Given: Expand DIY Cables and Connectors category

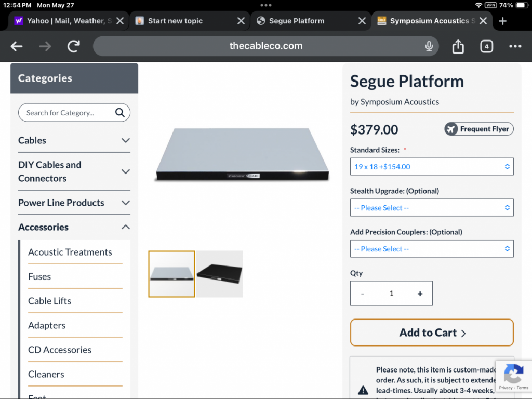Looking at the screenshot, I should coord(74,171).
